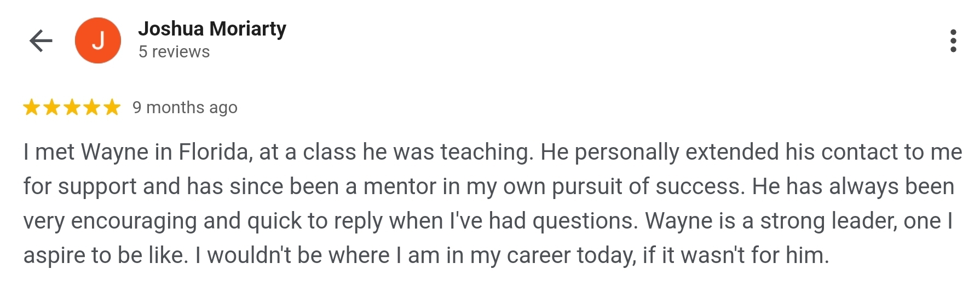Click the 9 months ago timestamp
Screen dimensions: 980x292
click(185, 108)
